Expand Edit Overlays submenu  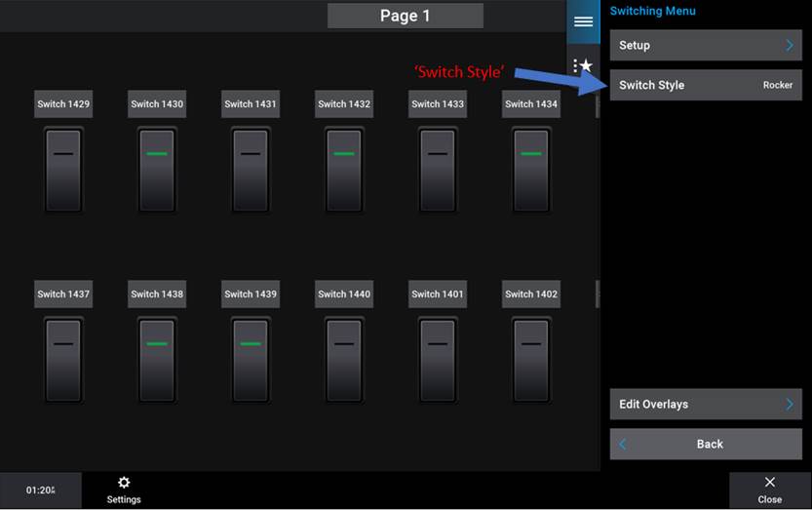706,404
